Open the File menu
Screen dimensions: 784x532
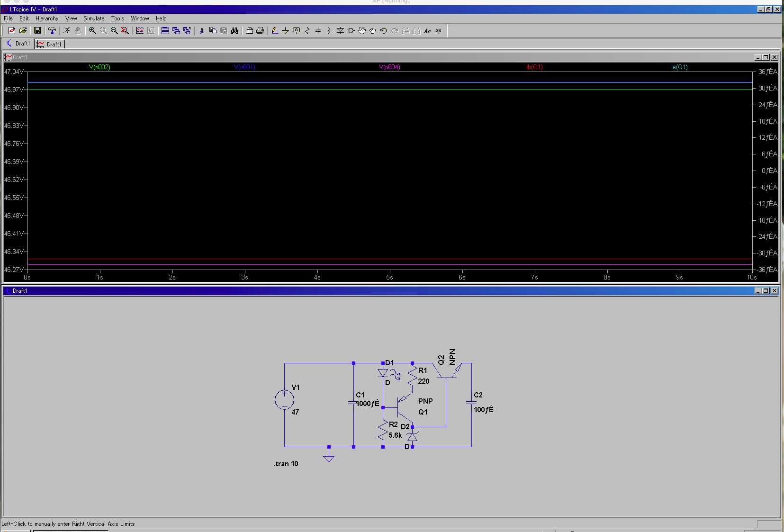pyautogui.click(x=8, y=18)
